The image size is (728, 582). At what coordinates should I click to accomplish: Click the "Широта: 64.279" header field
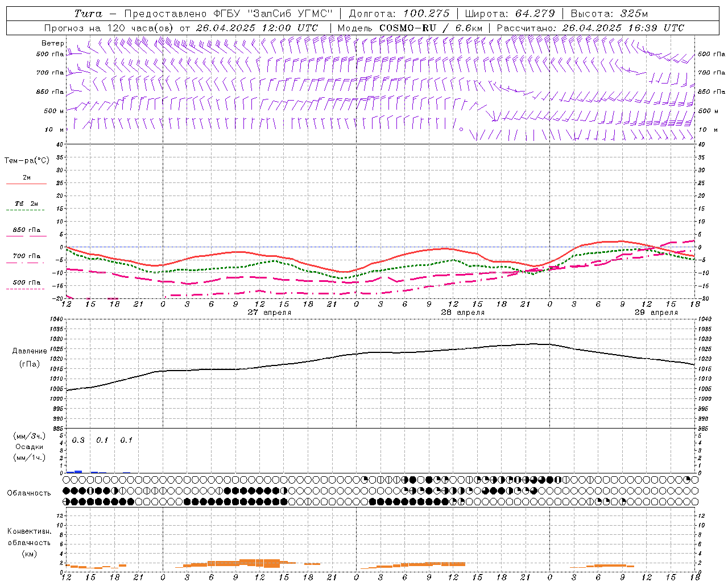(510, 14)
